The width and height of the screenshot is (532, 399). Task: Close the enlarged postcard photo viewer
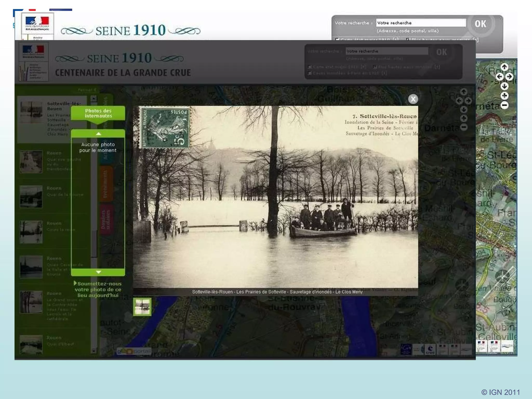(413, 99)
